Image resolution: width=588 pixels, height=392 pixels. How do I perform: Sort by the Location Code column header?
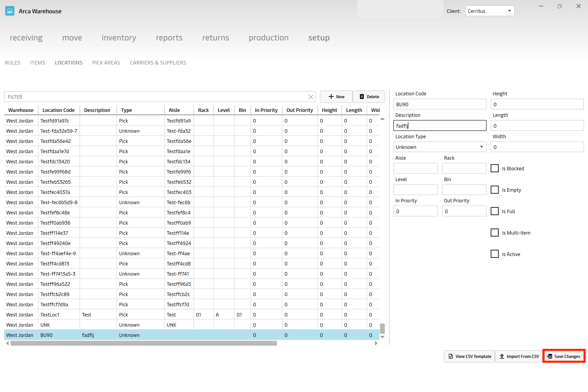click(59, 110)
